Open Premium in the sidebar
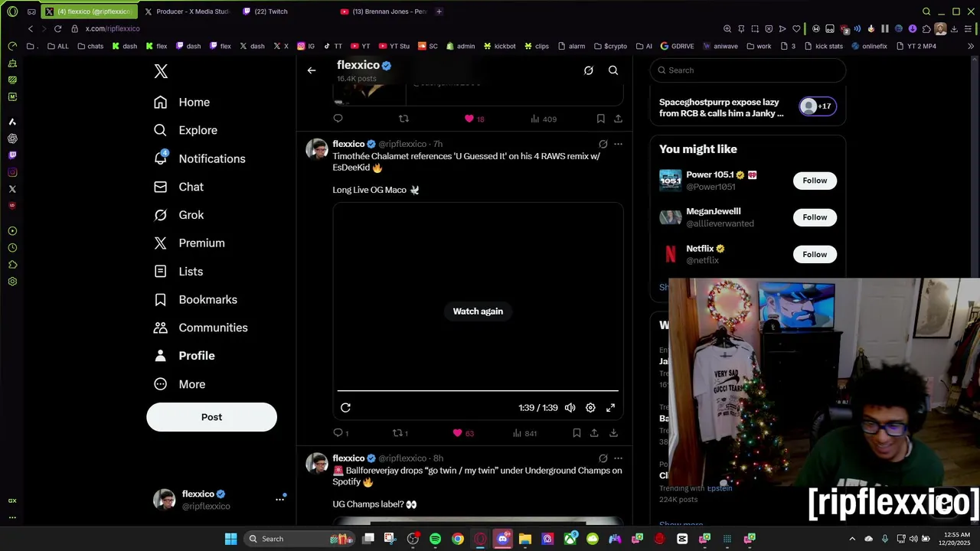This screenshot has height=551, width=980. 189,243
